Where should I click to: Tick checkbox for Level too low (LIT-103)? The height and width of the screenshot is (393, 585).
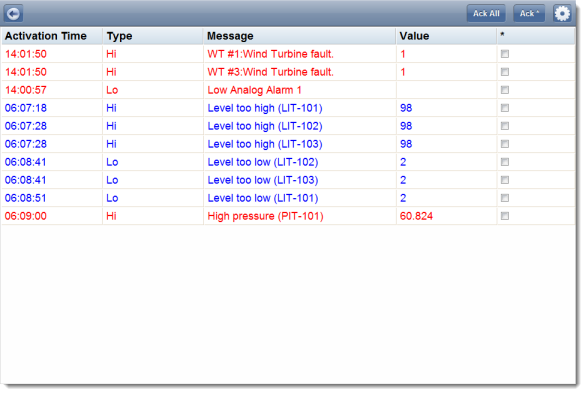coord(505,180)
